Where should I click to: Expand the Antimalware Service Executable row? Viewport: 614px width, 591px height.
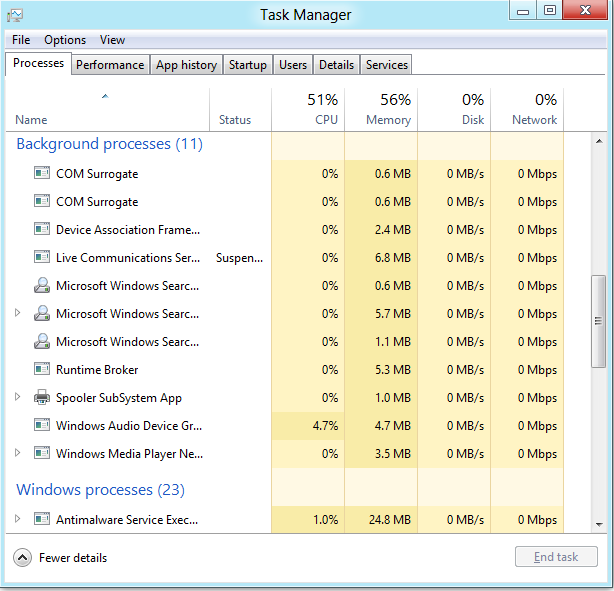point(17,519)
